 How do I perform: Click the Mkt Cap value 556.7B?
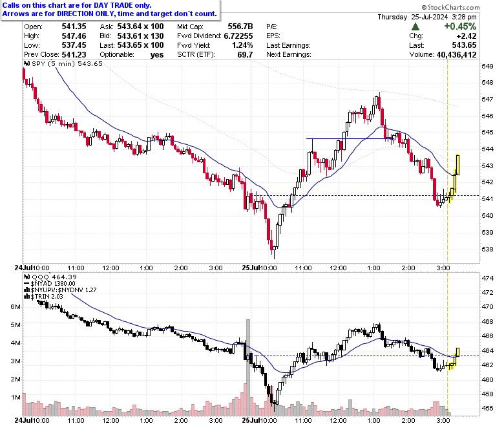(240, 27)
